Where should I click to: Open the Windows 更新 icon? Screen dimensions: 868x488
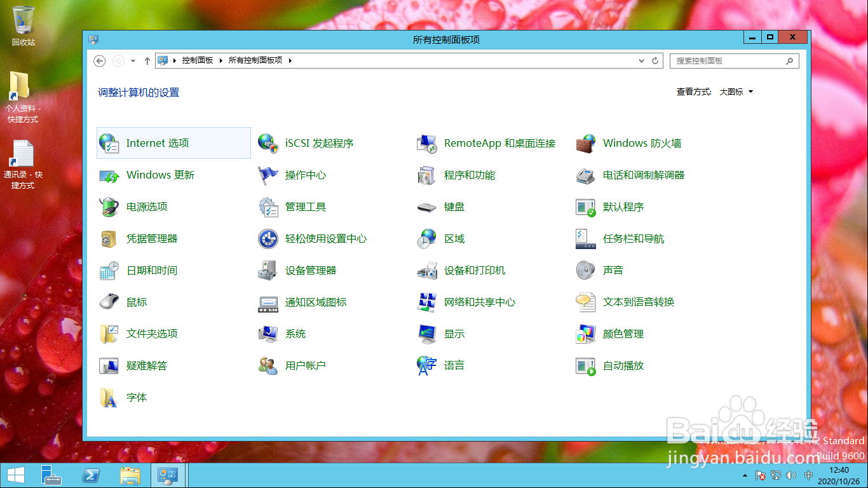pos(109,175)
